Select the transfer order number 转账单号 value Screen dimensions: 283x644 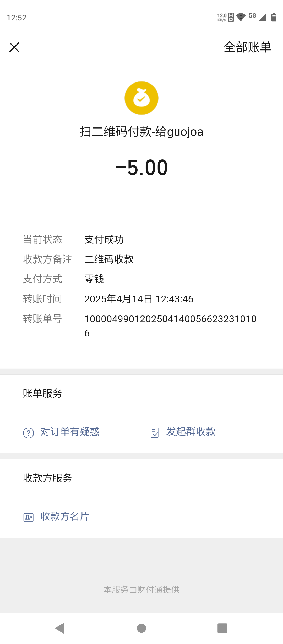(x=170, y=326)
